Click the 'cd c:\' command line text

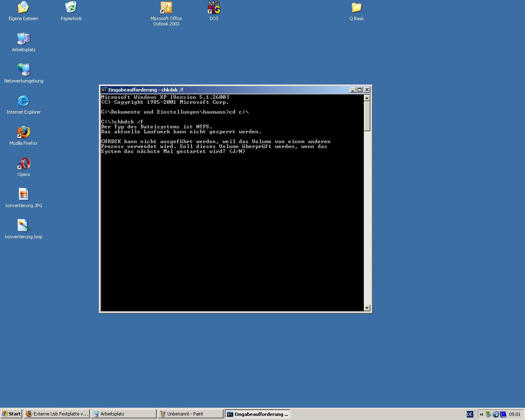[239, 112]
